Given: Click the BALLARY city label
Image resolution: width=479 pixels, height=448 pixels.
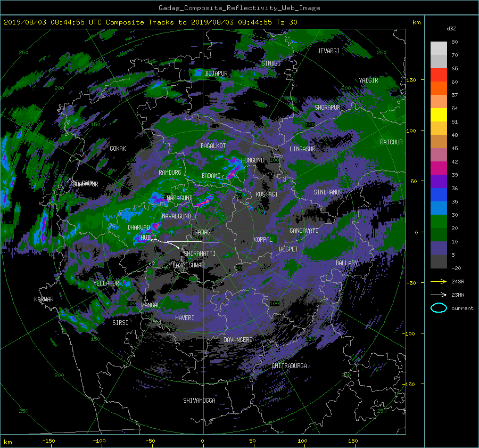Looking at the screenshot, I should pyautogui.click(x=346, y=263).
